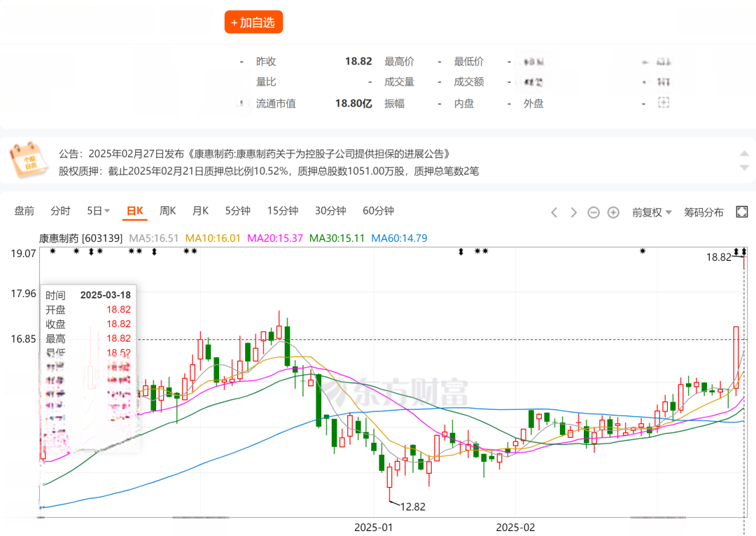This screenshot has width=756, height=536.
Task: Click the 昨收 18.82 value
Action: coord(358,61)
